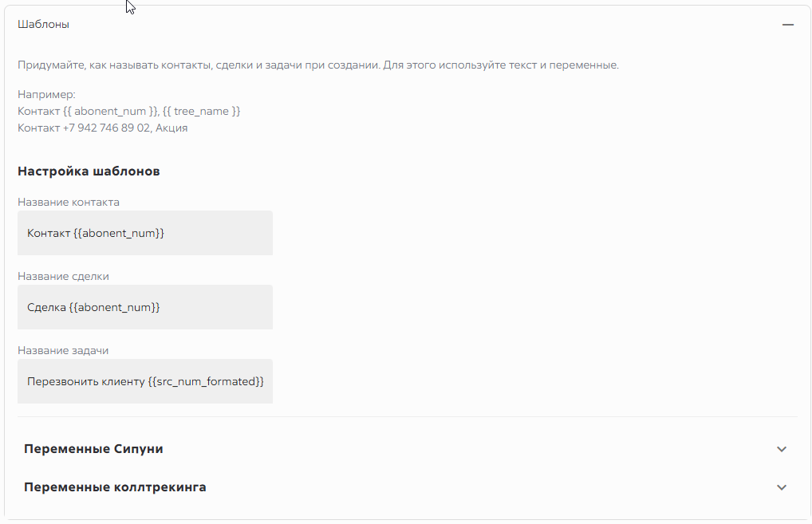This screenshot has width=812, height=524.
Task: Focus the Название контакта template field
Action: click(145, 233)
